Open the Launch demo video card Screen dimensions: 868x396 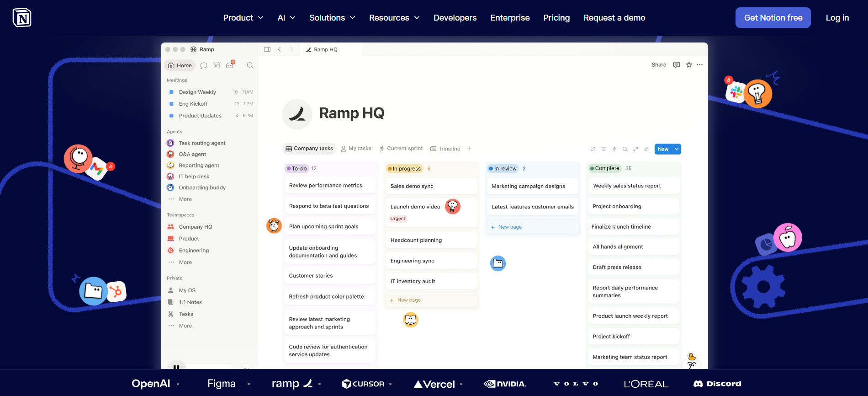[431, 212]
